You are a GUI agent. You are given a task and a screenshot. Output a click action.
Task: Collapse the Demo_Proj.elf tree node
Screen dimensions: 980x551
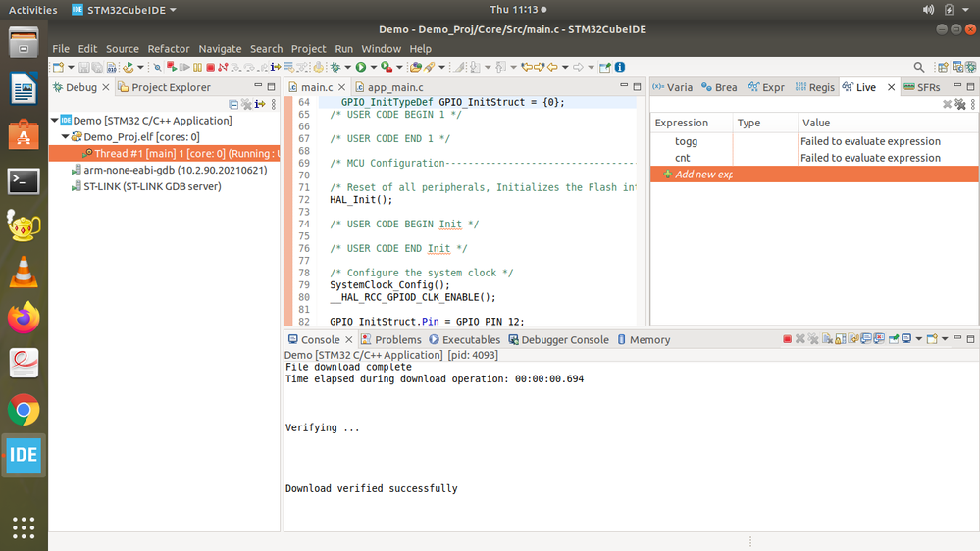coord(66,137)
